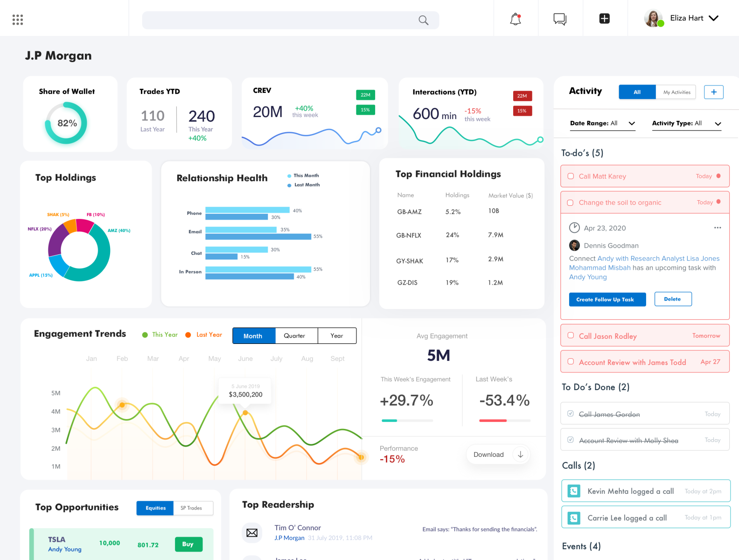Image resolution: width=739 pixels, height=560 pixels.
Task: Click the red 15% badge in Interactions
Action: (523, 111)
